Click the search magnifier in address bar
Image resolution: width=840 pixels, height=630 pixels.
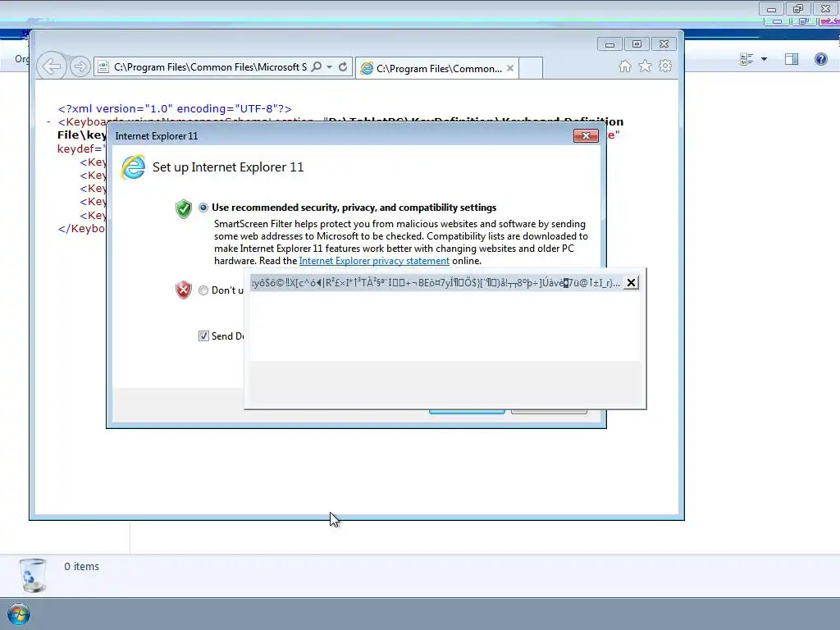pos(317,67)
